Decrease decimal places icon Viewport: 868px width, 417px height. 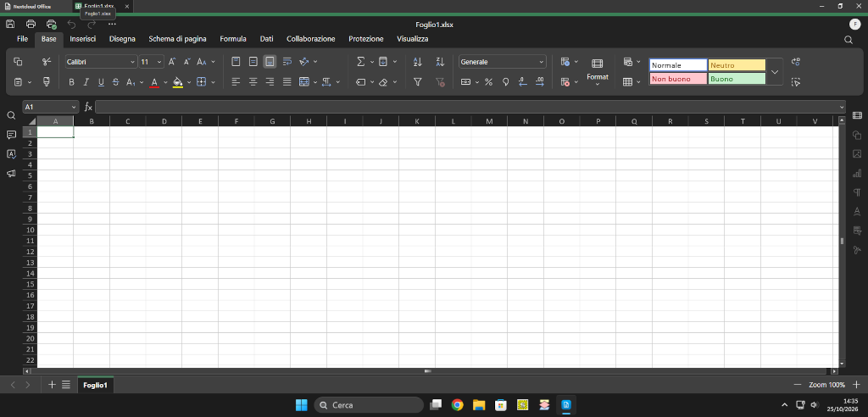[522, 82]
